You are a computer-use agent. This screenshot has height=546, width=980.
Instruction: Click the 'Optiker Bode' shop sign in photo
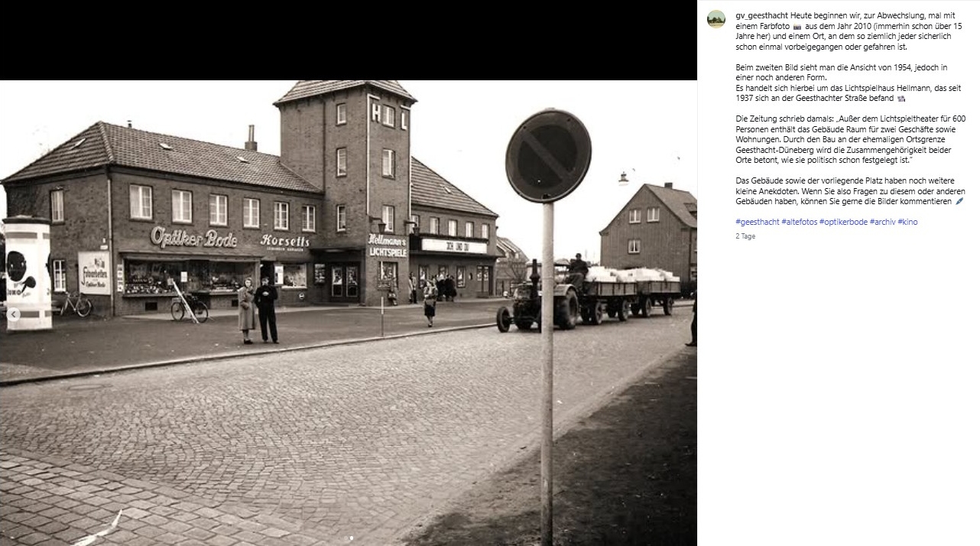tap(193, 238)
